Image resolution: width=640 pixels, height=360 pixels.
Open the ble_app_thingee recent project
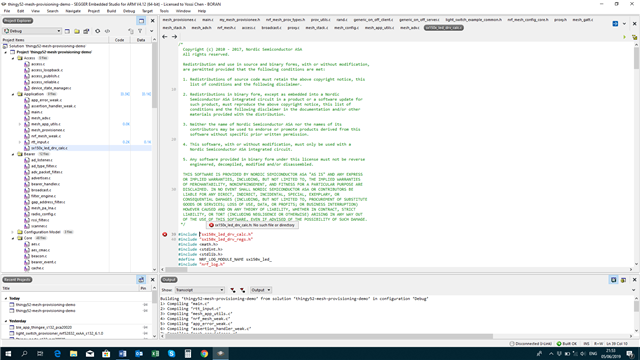(44, 327)
